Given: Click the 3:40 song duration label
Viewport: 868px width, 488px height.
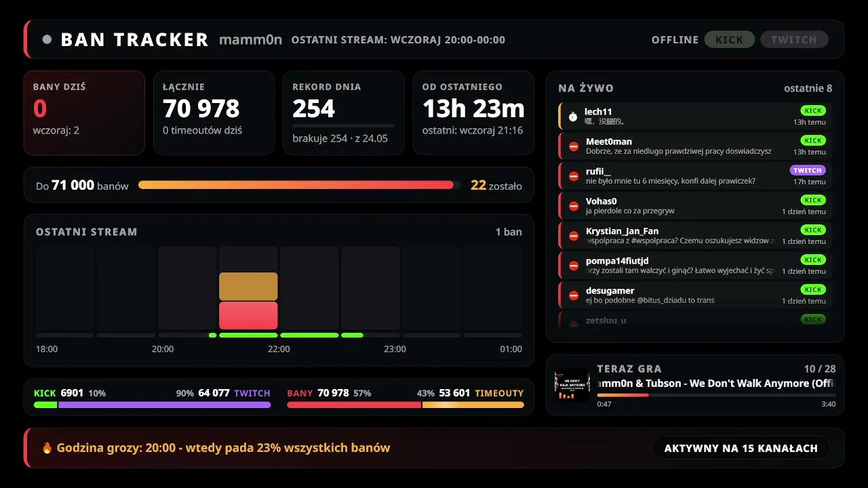Looking at the screenshot, I should [828, 404].
